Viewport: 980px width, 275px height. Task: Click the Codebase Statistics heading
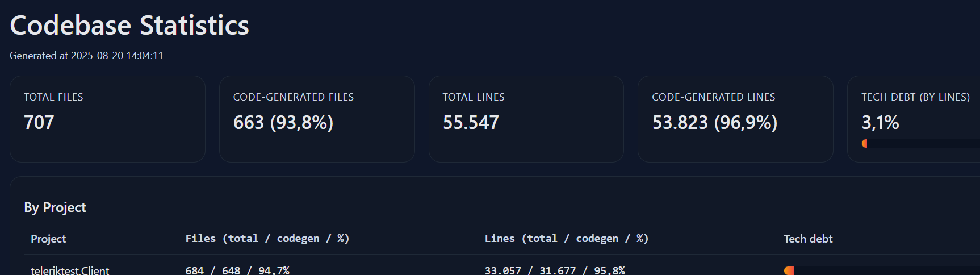[129, 26]
